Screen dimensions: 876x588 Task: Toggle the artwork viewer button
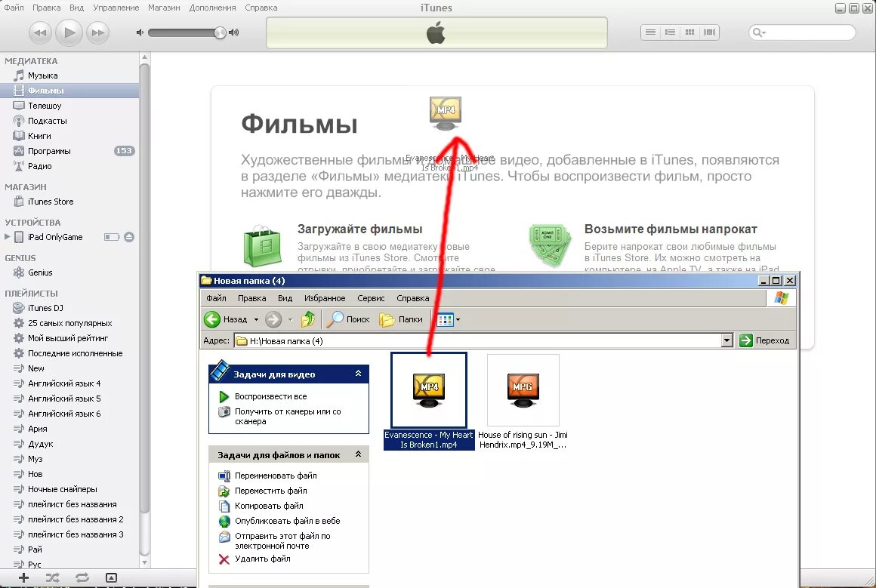tap(111, 578)
